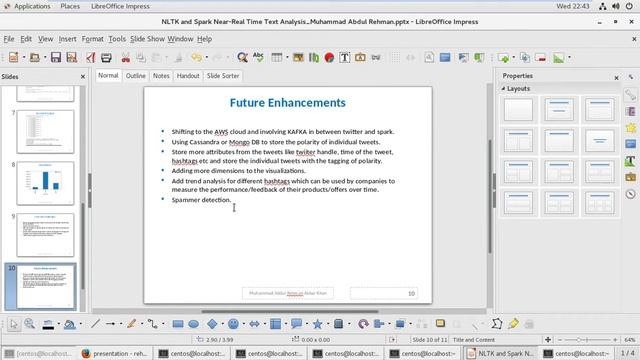Click the zoom out minus button
Viewport: 640px width, 360px height.
click(560, 340)
